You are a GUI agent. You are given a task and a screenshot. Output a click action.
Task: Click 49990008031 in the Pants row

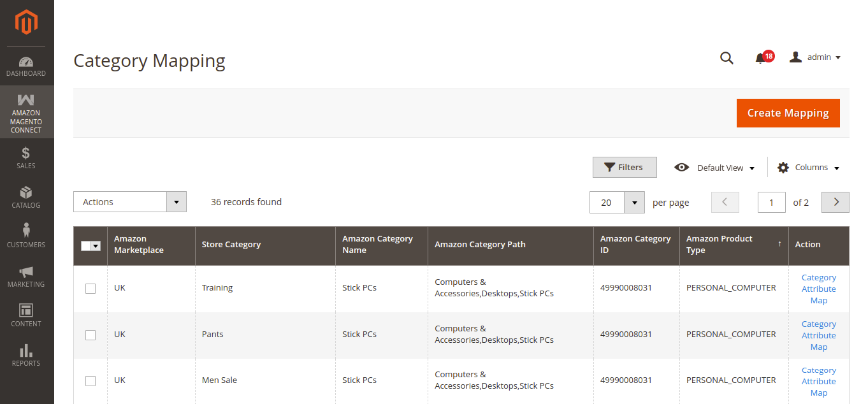coord(626,335)
